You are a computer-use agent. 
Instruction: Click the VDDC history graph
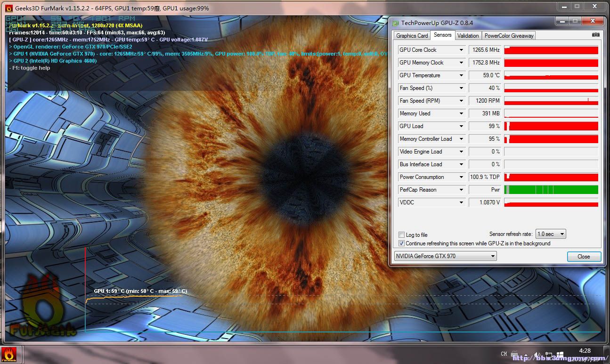tap(551, 202)
